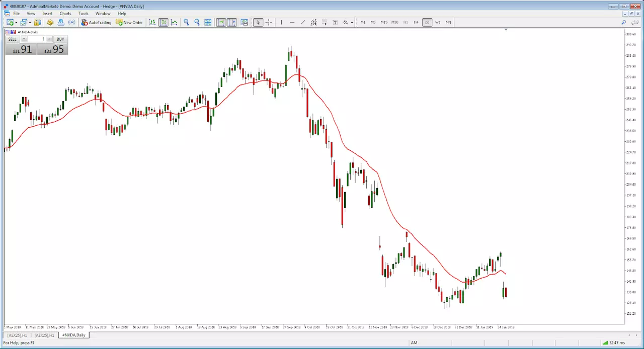Viewport: 644px width, 349px height.
Task: Select the Fibonacci retracement tool
Action: click(x=324, y=22)
